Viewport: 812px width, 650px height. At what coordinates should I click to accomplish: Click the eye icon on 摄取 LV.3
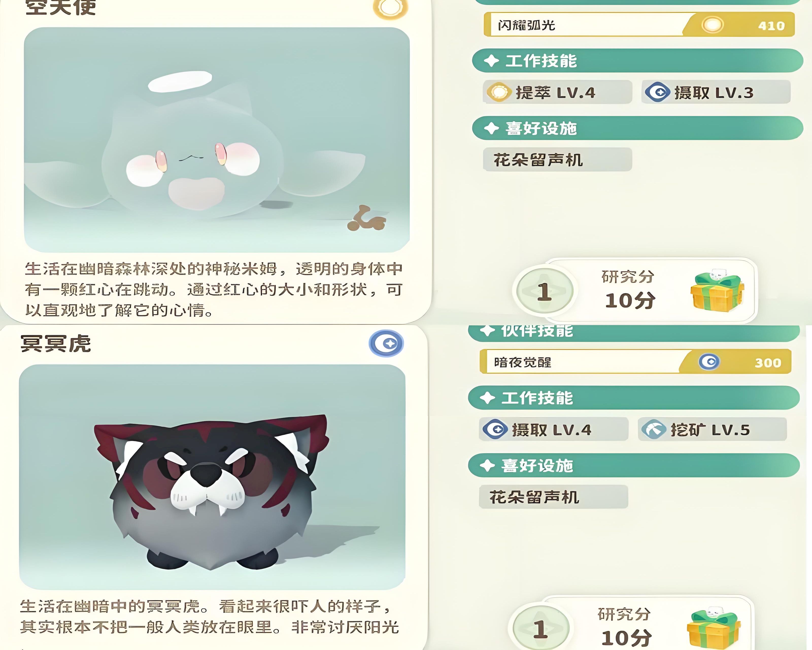[657, 92]
